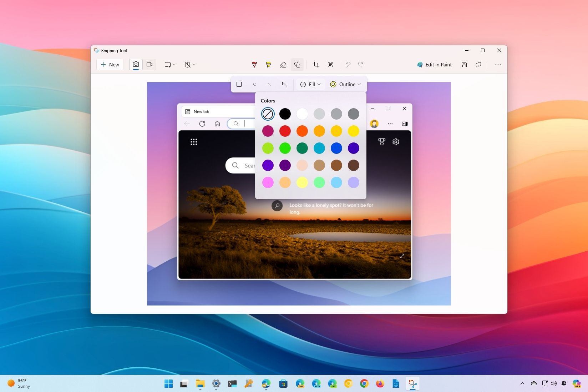Click the text actions icon

tap(330, 65)
